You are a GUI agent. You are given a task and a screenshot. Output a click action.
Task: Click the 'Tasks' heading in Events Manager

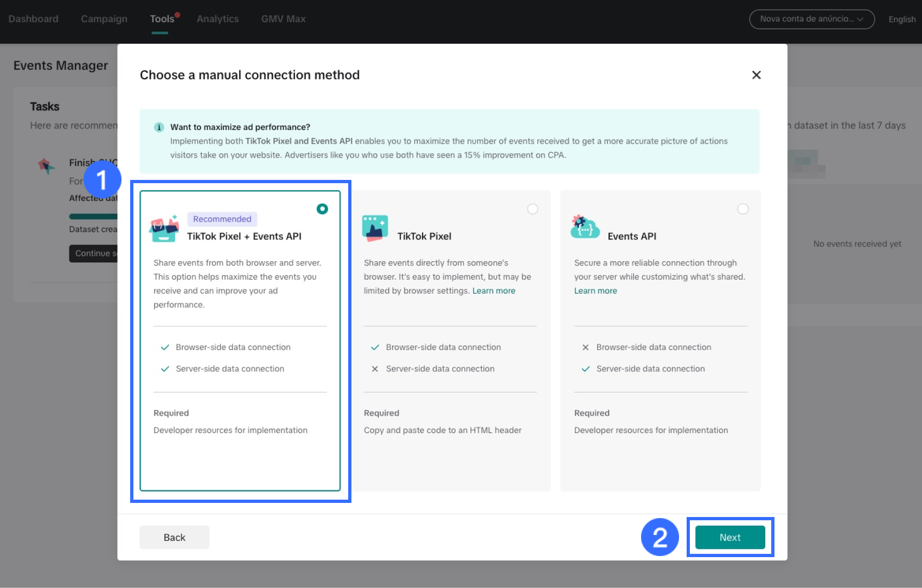tap(44, 107)
